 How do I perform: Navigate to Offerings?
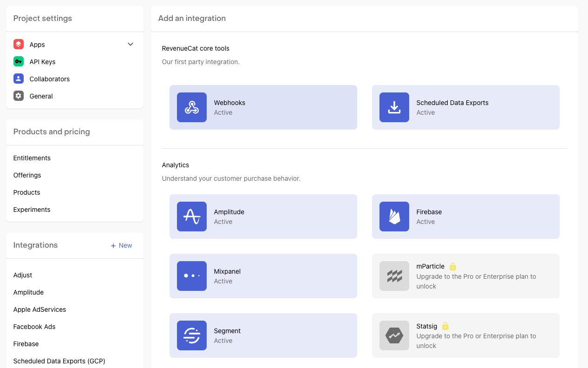click(x=27, y=175)
